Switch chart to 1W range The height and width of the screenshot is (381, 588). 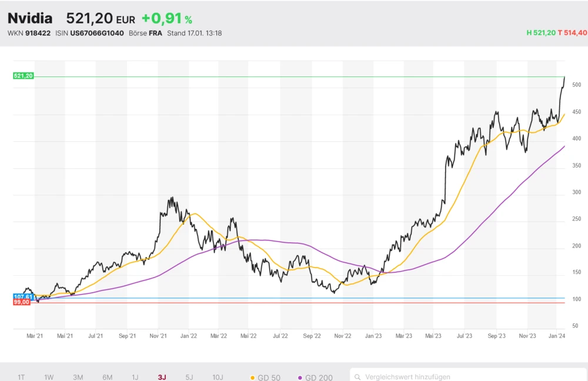49,377
